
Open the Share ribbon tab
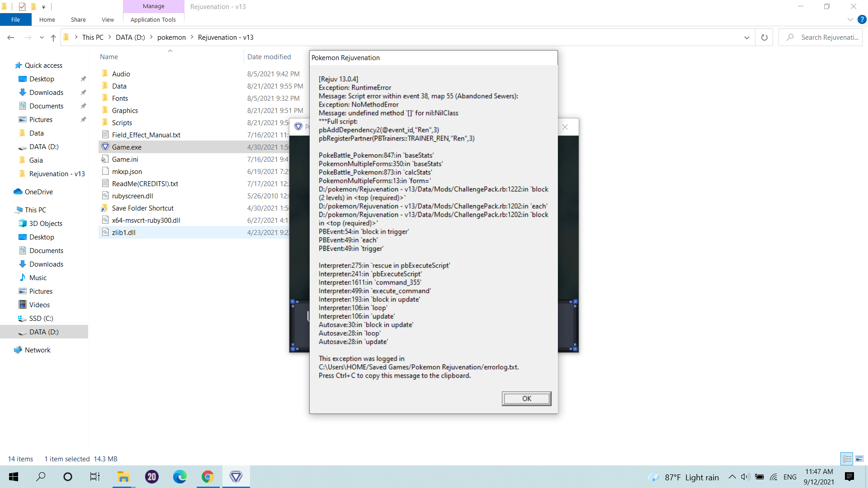point(78,19)
